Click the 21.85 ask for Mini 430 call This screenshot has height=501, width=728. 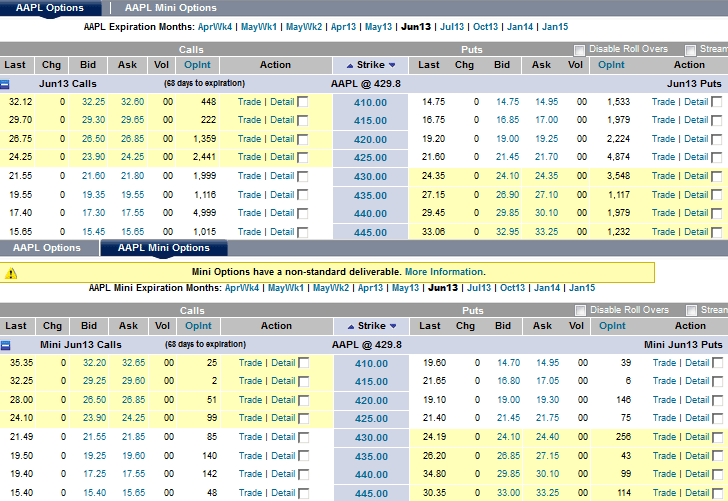pos(134,437)
